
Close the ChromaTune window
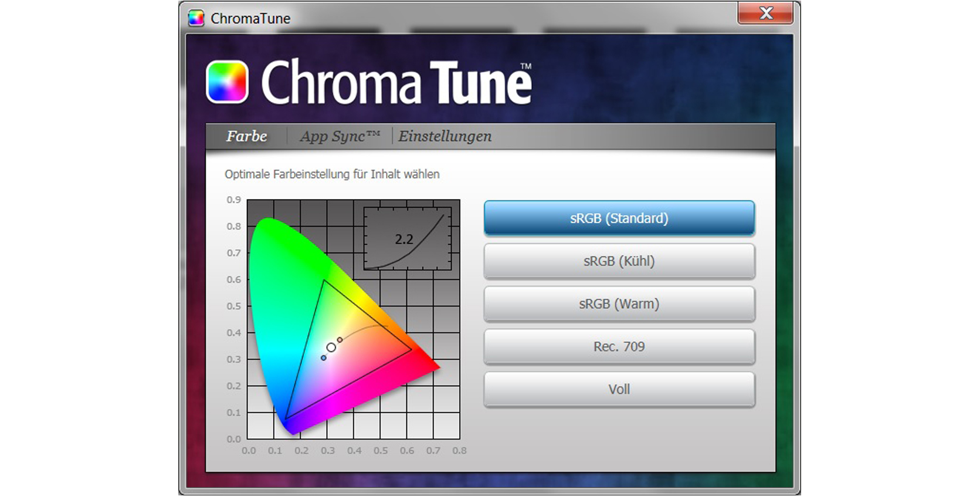765,13
